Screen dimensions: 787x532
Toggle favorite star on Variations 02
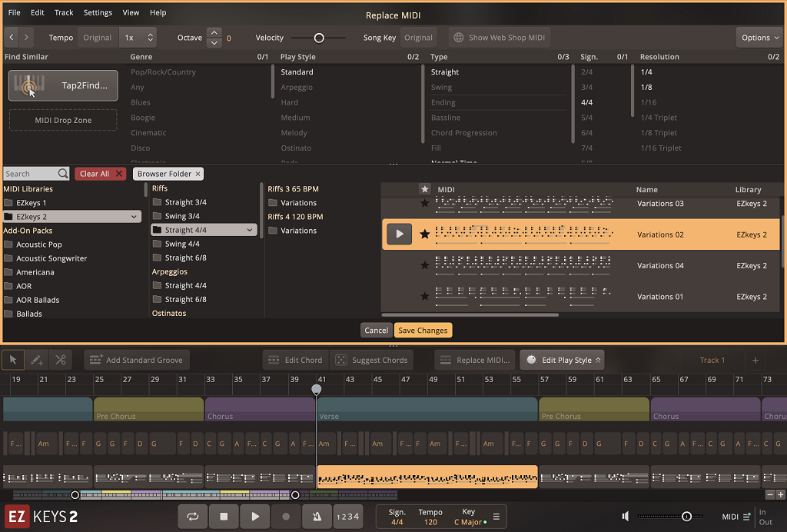click(424, 234)
